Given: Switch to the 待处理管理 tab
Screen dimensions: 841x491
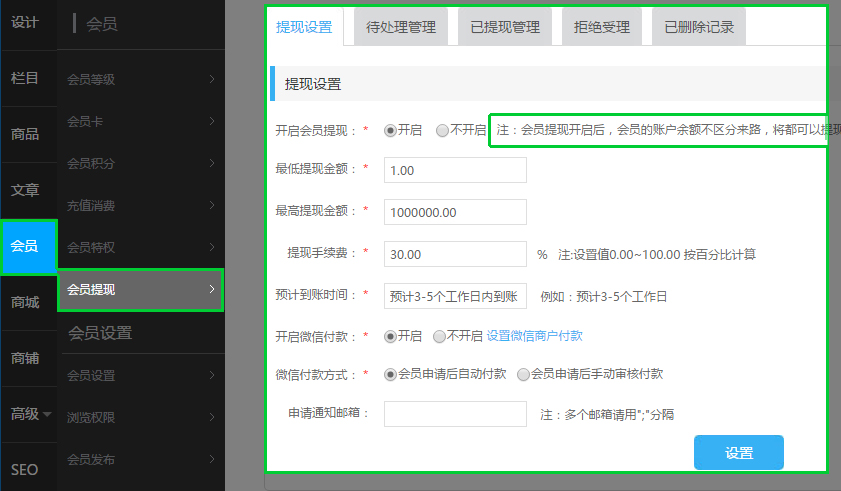Looking at the screenshot, I should (401, 27).
